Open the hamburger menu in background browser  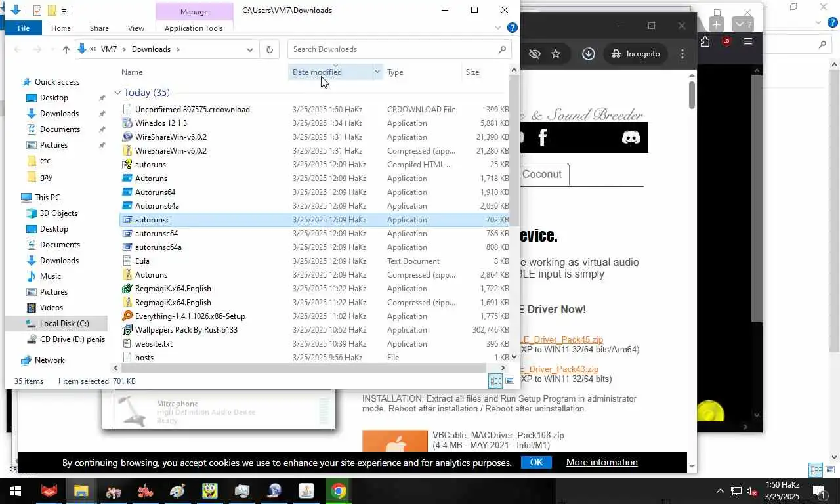pos(747,41)
